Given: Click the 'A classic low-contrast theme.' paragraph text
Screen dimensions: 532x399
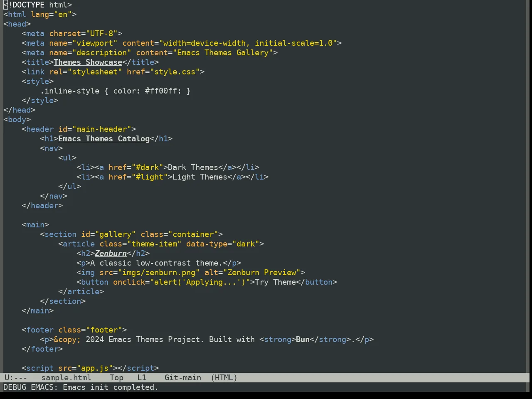Looking at the screenshot, I should click(x=156, y=263).
